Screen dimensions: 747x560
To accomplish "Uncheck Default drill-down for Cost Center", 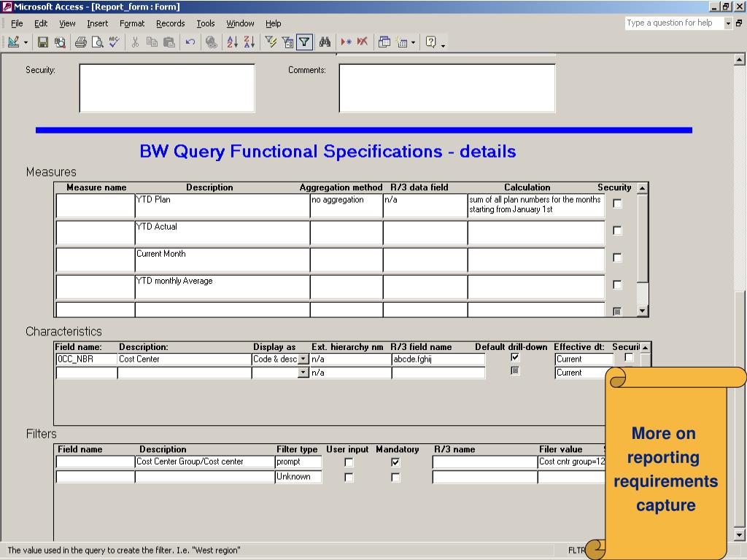I will tap(515, 357).
